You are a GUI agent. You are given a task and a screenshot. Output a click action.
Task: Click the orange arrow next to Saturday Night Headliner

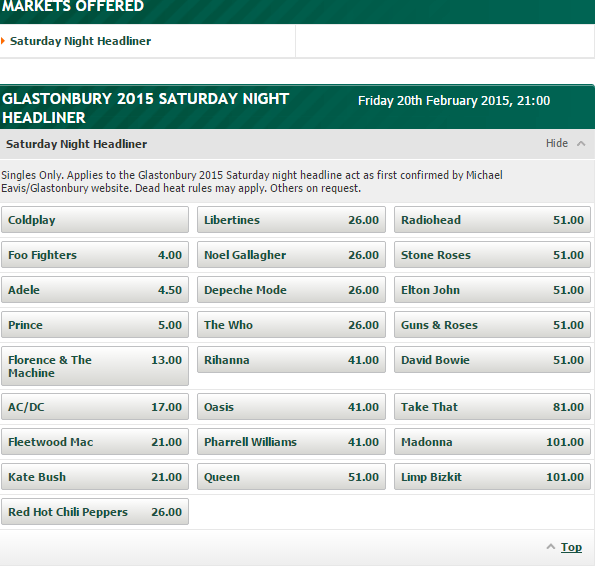[x=3, y=41]
